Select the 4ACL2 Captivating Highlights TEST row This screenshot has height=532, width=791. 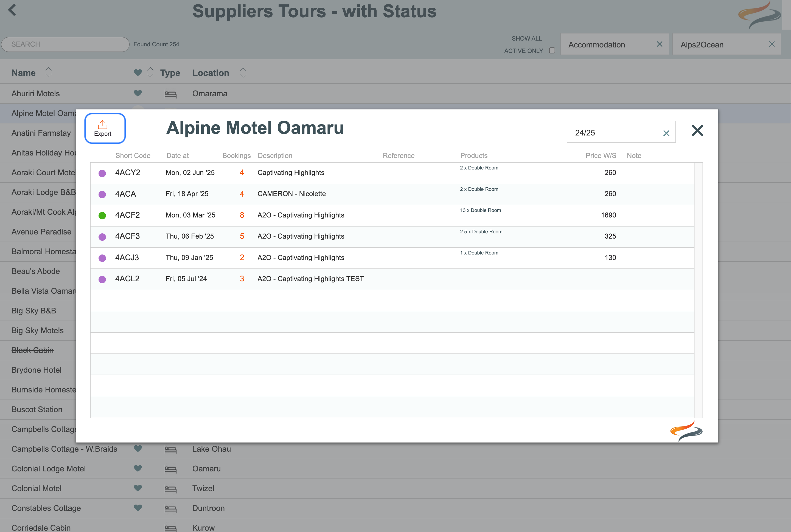tap(310, 279)
